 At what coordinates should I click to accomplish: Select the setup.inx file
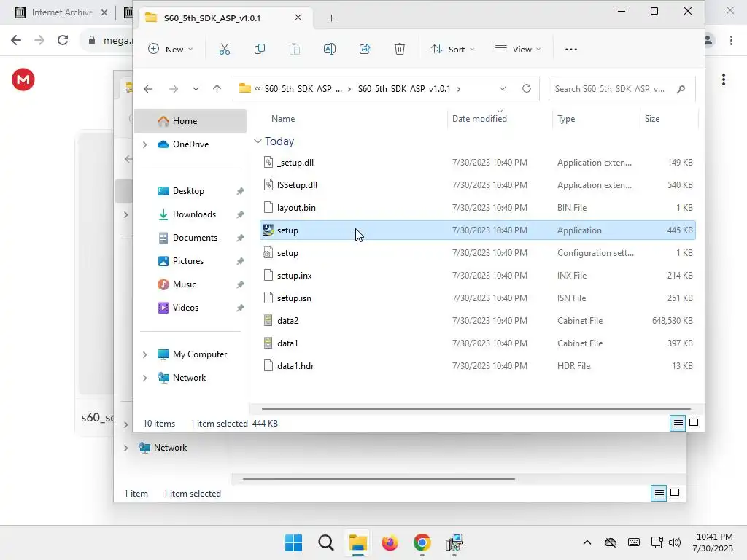tap(478, 275)
